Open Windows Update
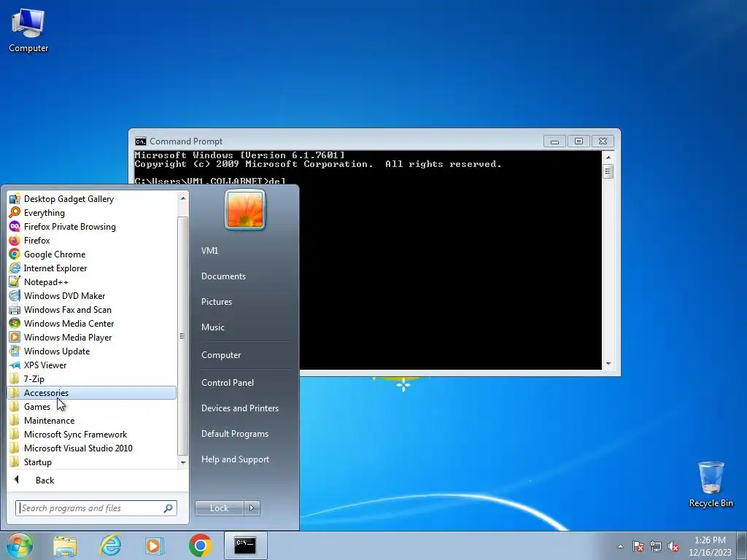 coord(92,351)
